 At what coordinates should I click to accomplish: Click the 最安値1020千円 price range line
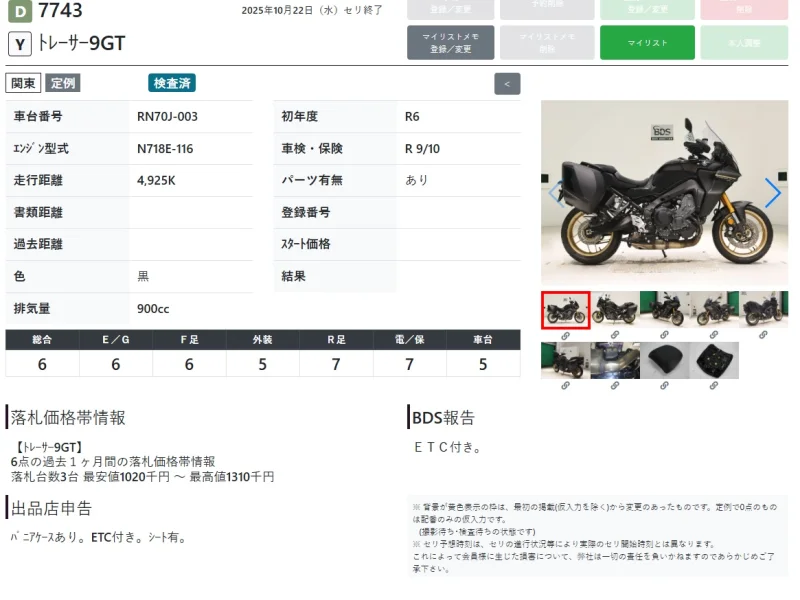click(x=143, y=477)
